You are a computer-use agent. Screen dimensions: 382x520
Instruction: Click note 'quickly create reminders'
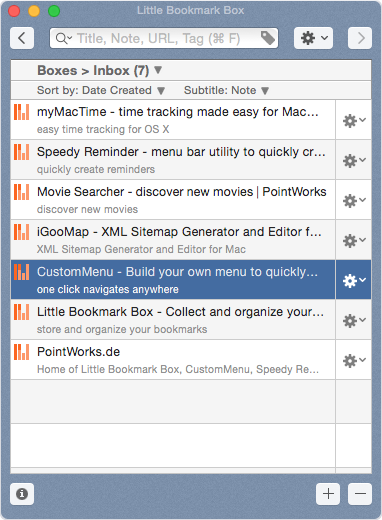click(96, 169)
